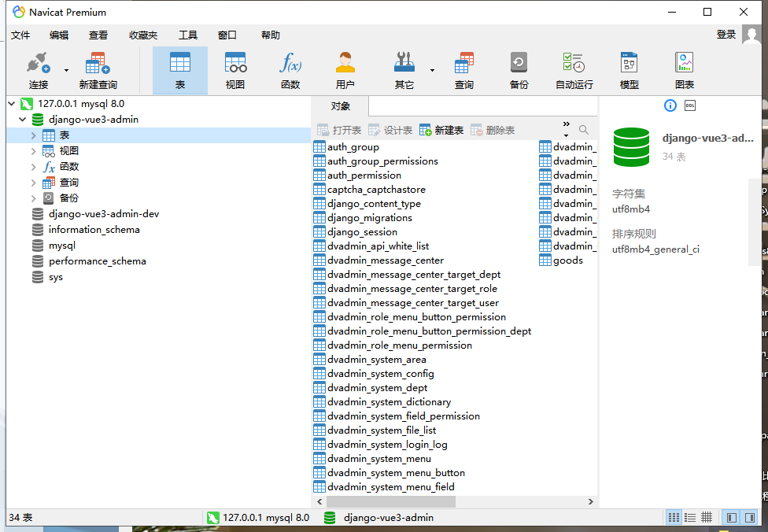The height and width of the screenshot is (532, 768).
Task: Expand the Views (视图) tree node
Action: [x=33, y=151]
